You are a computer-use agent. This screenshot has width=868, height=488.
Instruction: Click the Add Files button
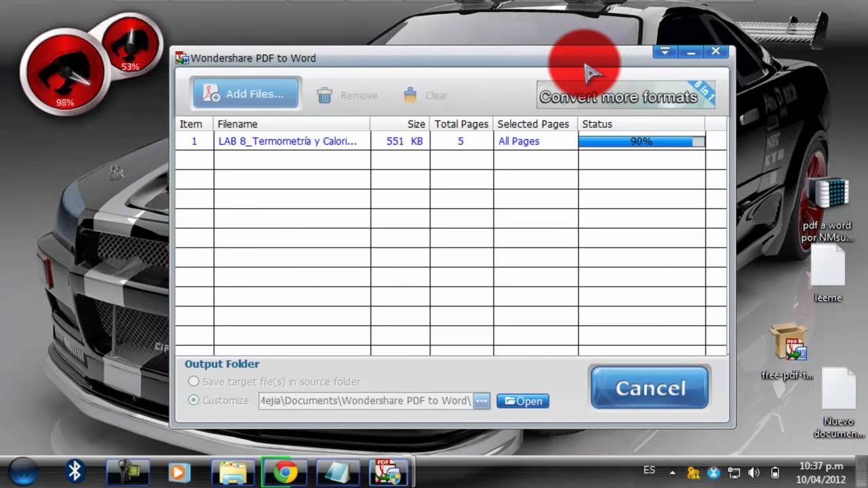coord(245,94)
